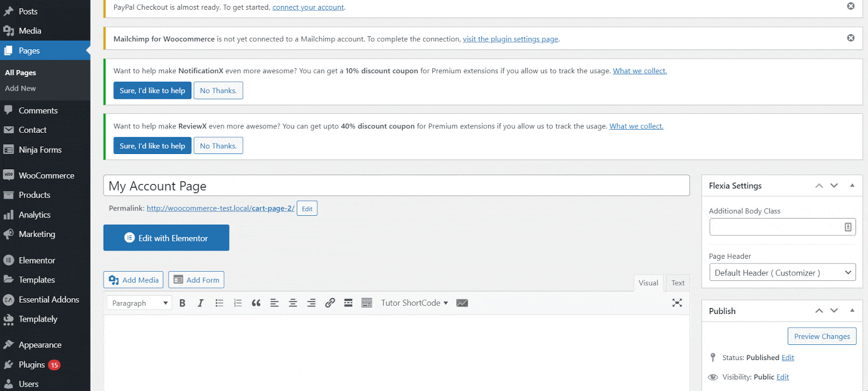Collapse Flexia Settings panel
868x391 pixels.
tap(852, 185)
